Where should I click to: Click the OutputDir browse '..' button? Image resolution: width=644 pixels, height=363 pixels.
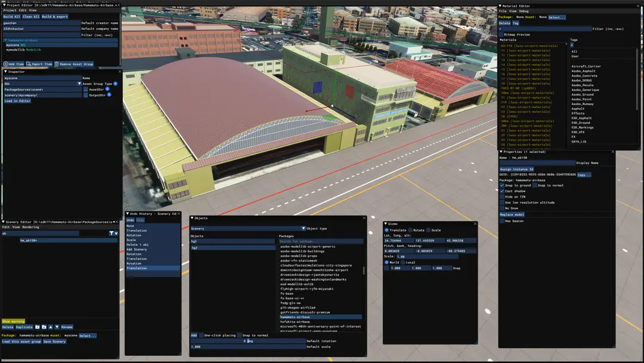click(x=85, y=95)
